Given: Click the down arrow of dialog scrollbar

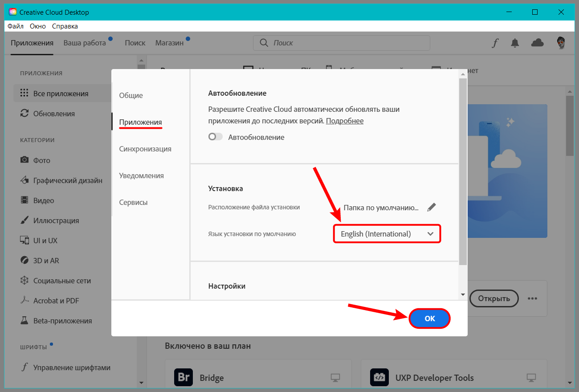Looking at the screenshot, I should click(x=463, y=294).
